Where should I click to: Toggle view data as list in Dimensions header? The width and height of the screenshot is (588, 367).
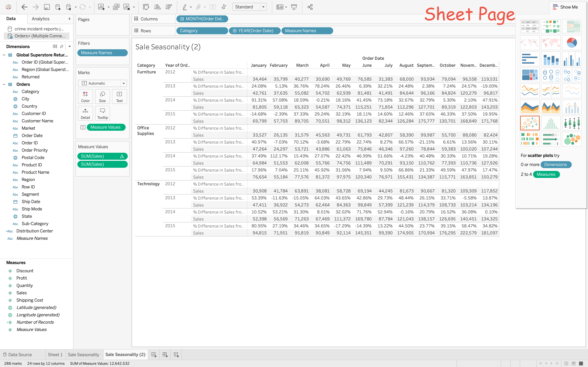pyautogui.click(x=55, y=46)
